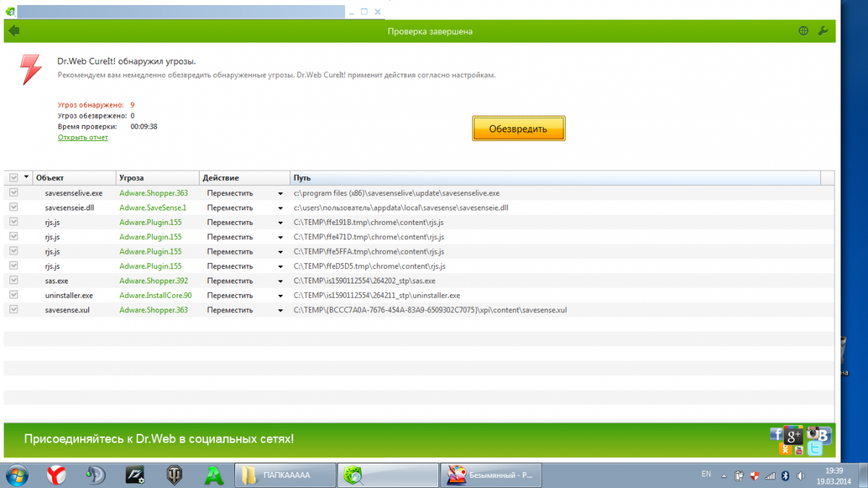
Task: Uncheck the savesense.xul checkbox
Action: click(13, 309)
